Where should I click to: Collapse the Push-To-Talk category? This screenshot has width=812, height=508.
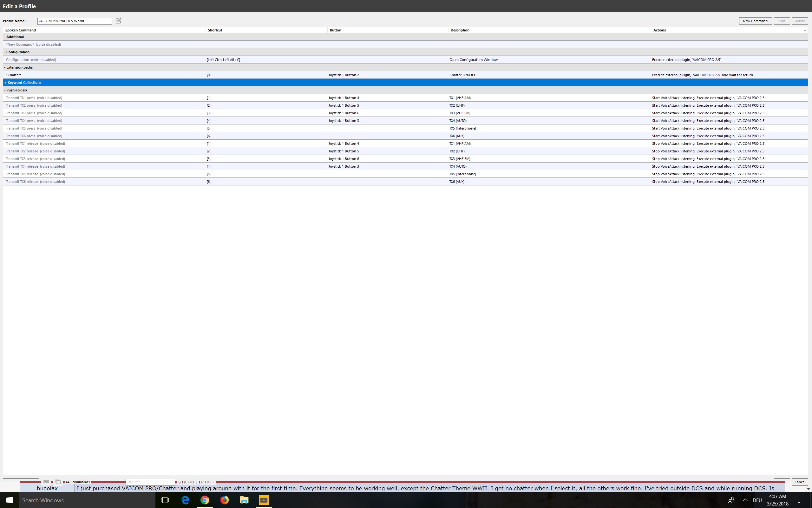(x=5, y=90)
